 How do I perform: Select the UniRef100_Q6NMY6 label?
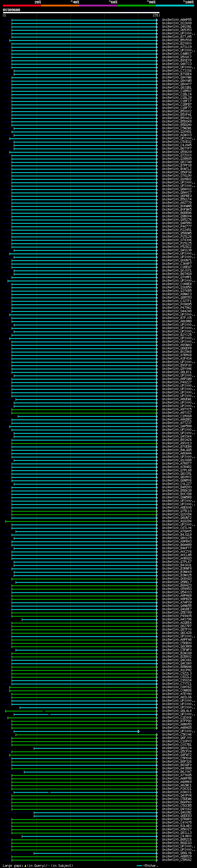click(x=177, y=481)
